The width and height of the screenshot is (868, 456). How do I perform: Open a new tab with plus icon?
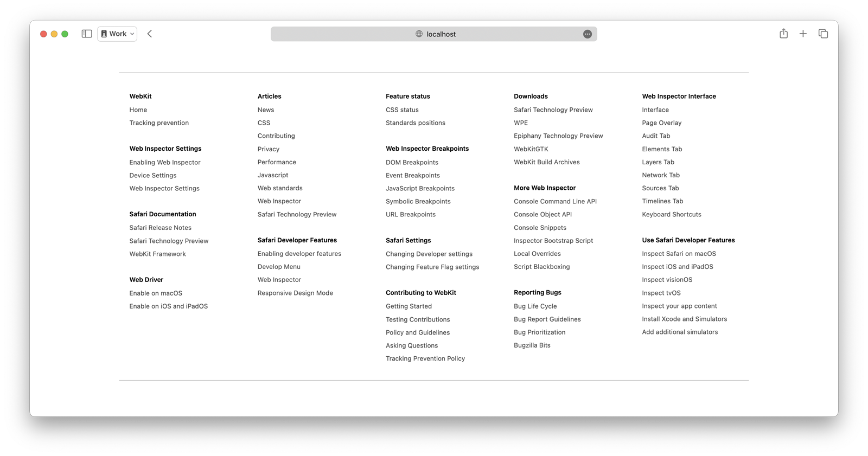tap(803, 34)
